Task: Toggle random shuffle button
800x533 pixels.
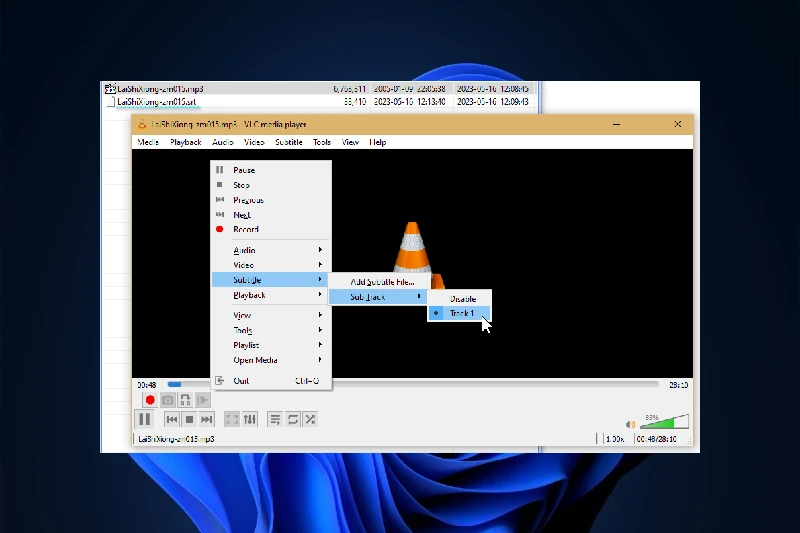Action: click(310, 419)
